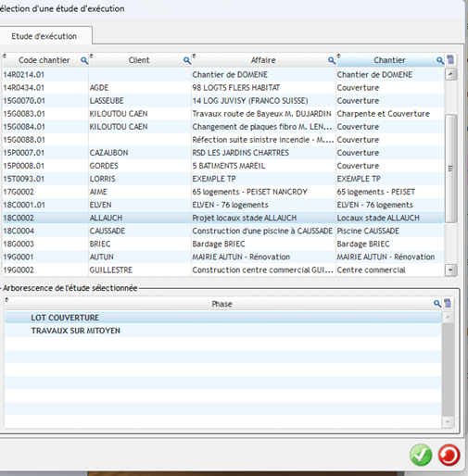
Task: Click the Phase column header
Action: coord(221,304)
